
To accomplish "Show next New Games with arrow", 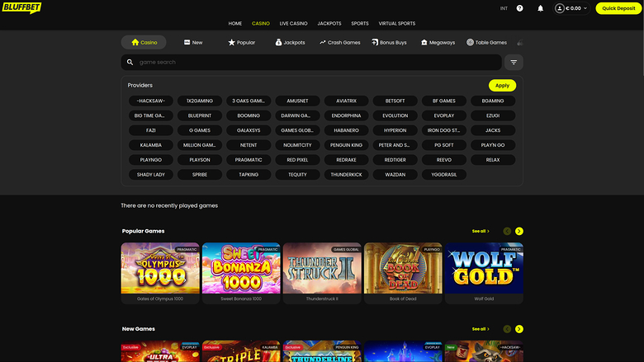I will click(519, 329).
